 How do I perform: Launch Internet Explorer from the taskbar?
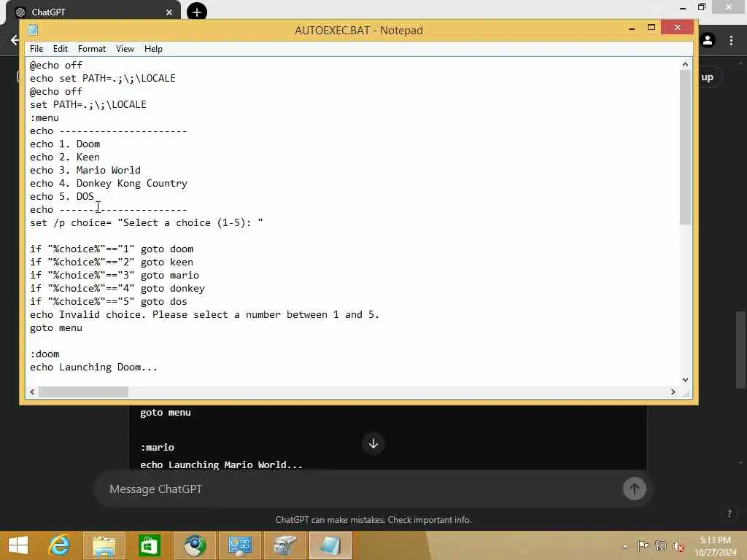coord(59,545)
